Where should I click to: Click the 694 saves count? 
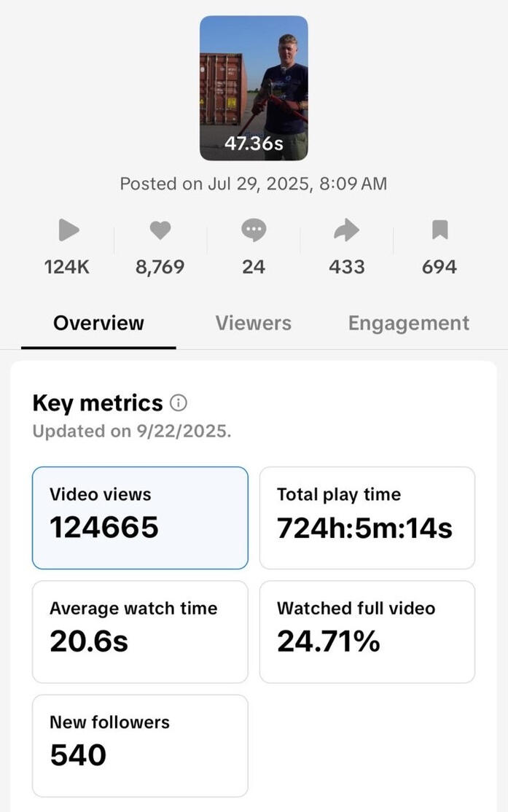[x=439, y=267]
